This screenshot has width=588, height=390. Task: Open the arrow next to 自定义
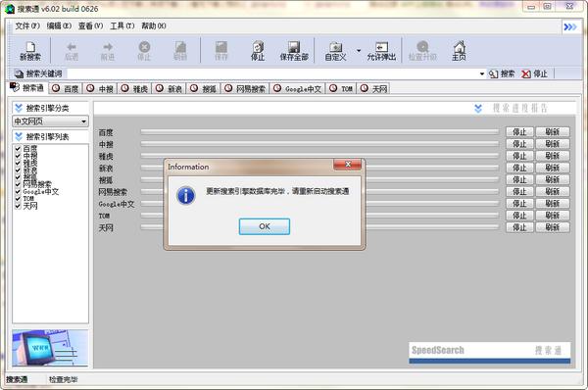pyautogui.click(x=359, y=50)
